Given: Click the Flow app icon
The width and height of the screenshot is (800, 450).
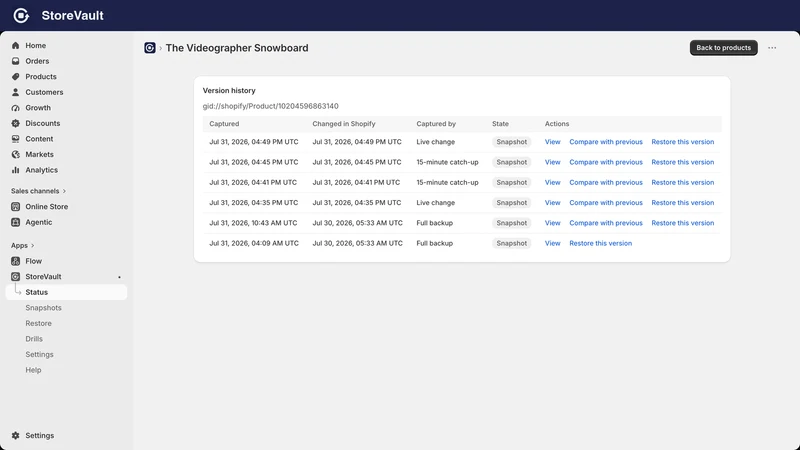Looking at the screenshot, I should tap(15, 261).
